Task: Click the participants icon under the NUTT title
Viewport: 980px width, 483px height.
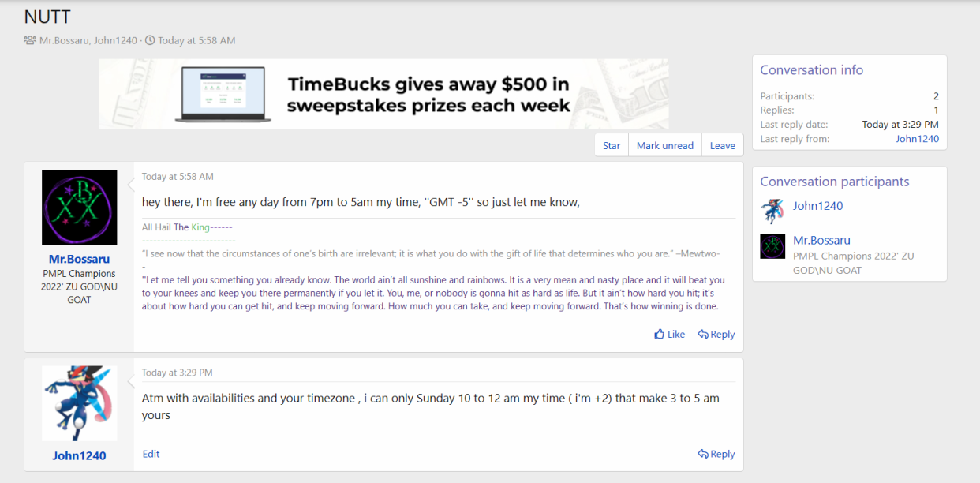Action: click(30, 40)
